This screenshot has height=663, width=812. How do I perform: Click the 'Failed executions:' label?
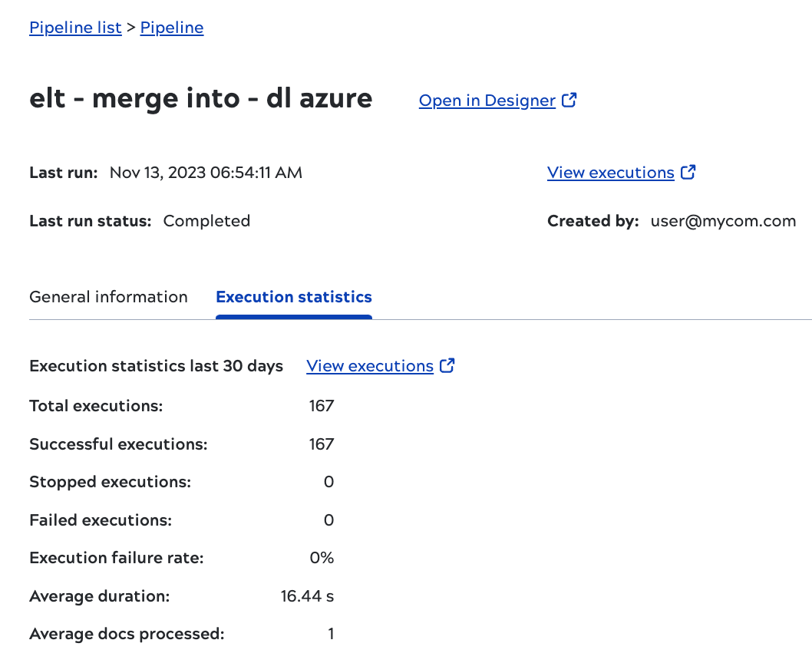point(101,520)
